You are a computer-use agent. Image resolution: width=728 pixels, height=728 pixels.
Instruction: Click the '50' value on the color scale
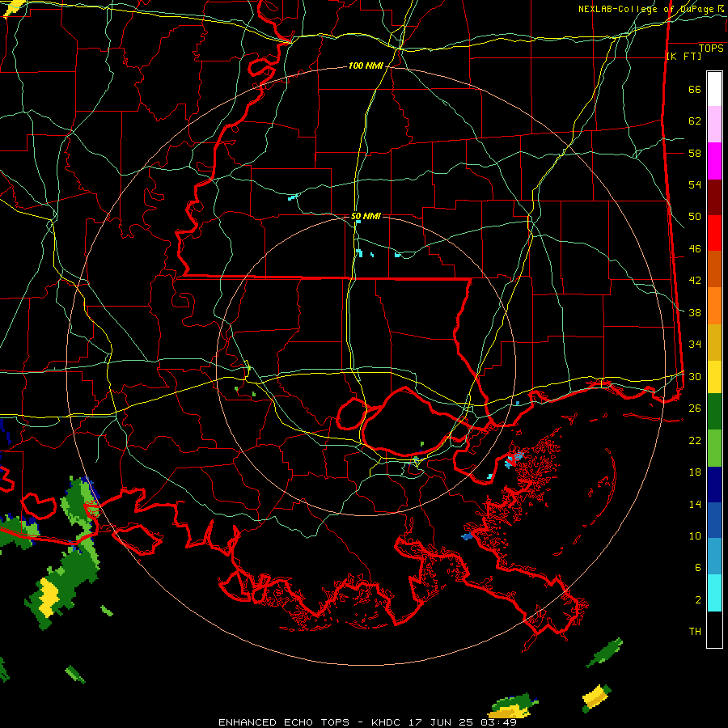coord(695,217)
